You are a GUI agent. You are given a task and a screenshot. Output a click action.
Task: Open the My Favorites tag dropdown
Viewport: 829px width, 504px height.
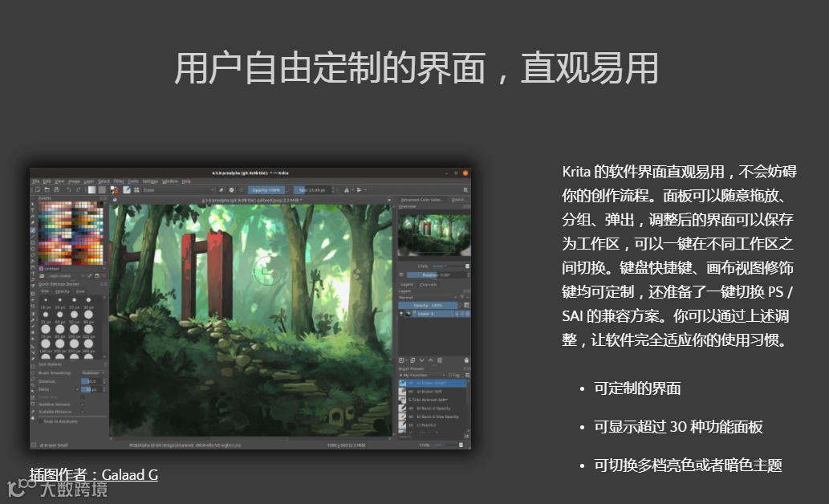(422, 375)
